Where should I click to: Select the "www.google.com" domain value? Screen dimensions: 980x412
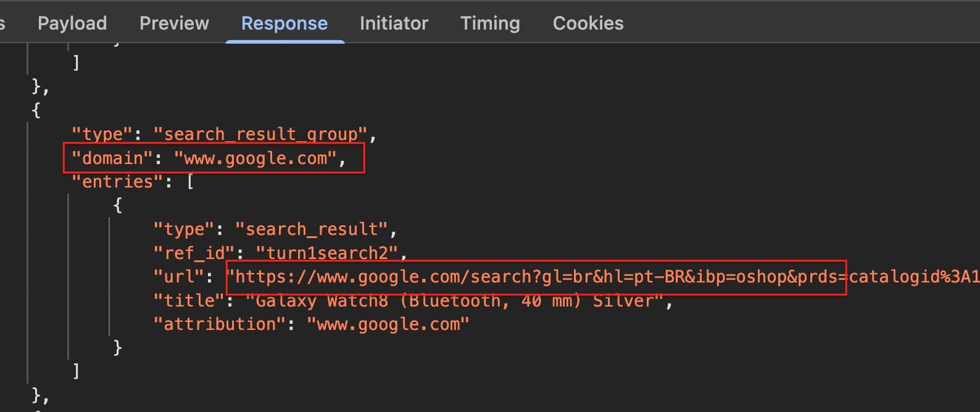[255, 158]
